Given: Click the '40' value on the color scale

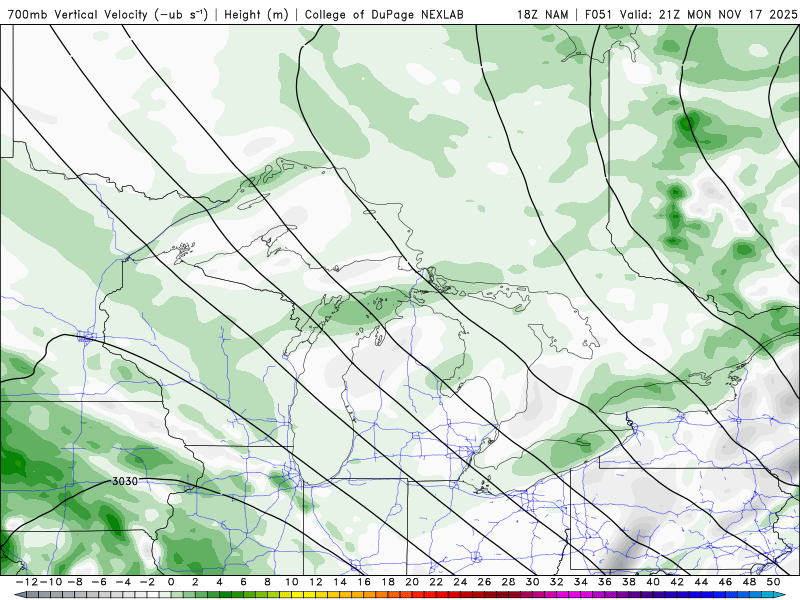Looking at the screenshot, I should coord(653,582).
